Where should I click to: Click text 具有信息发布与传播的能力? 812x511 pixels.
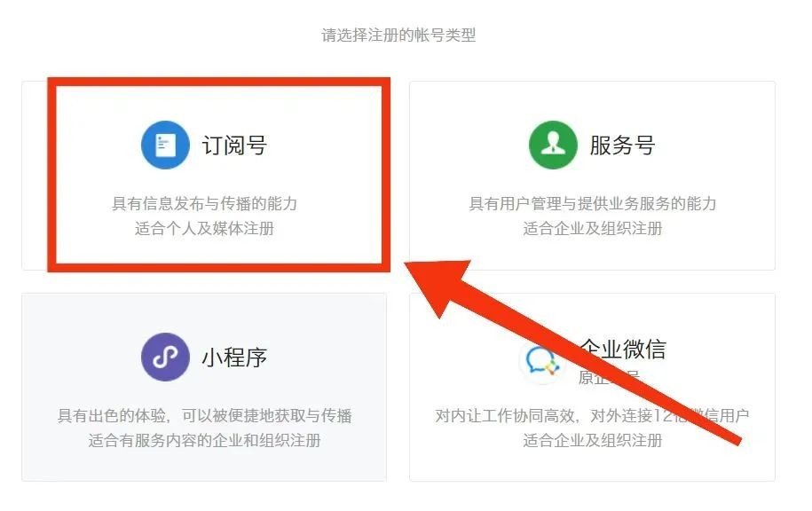point(205,203)
